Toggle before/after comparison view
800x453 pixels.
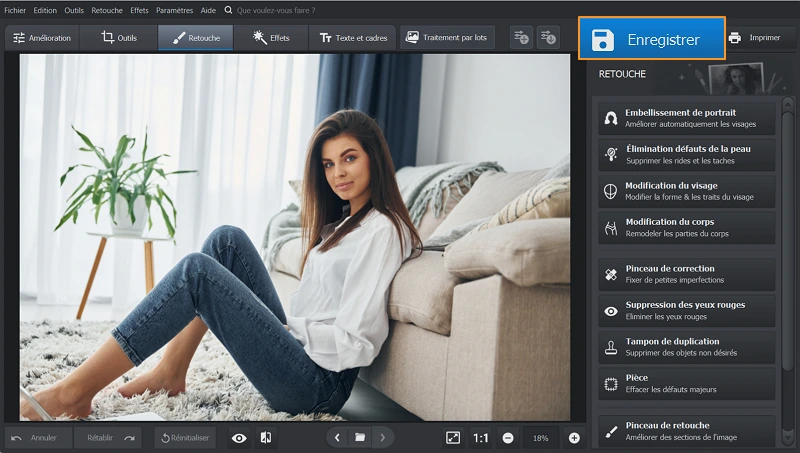266,438
